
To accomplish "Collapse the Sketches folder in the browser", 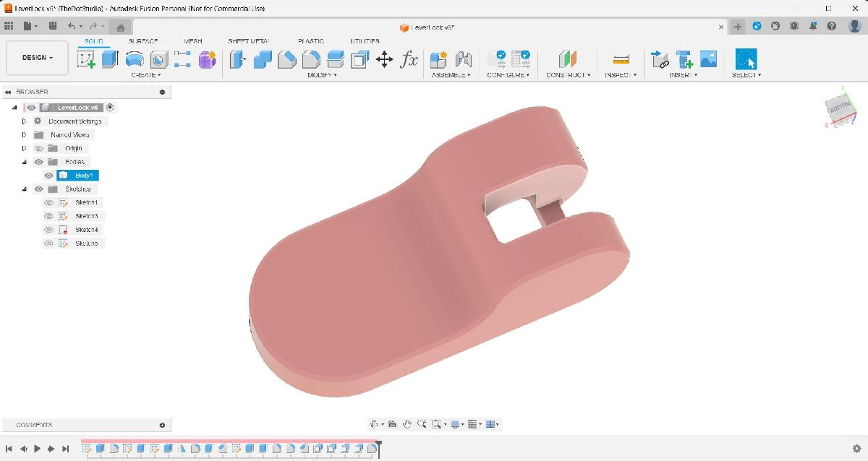I will (24, 189).
